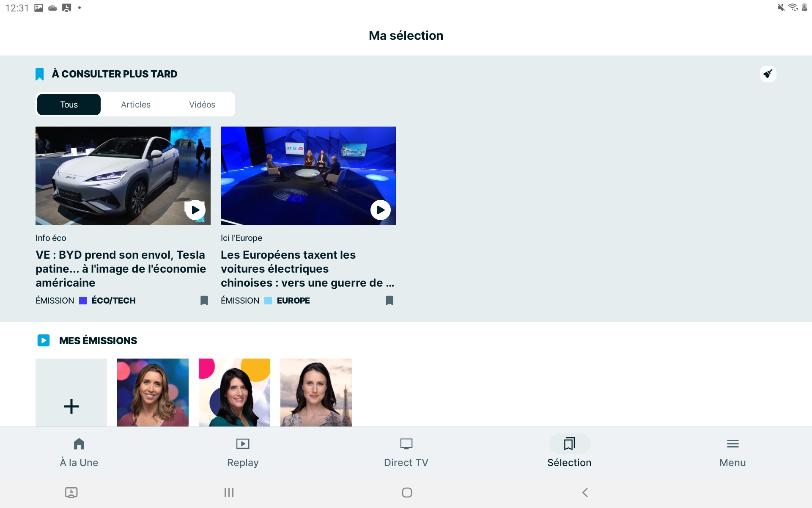
Task: Click the 'À CONSULTER PLUS TARD' heading
Action: point(115,74)
